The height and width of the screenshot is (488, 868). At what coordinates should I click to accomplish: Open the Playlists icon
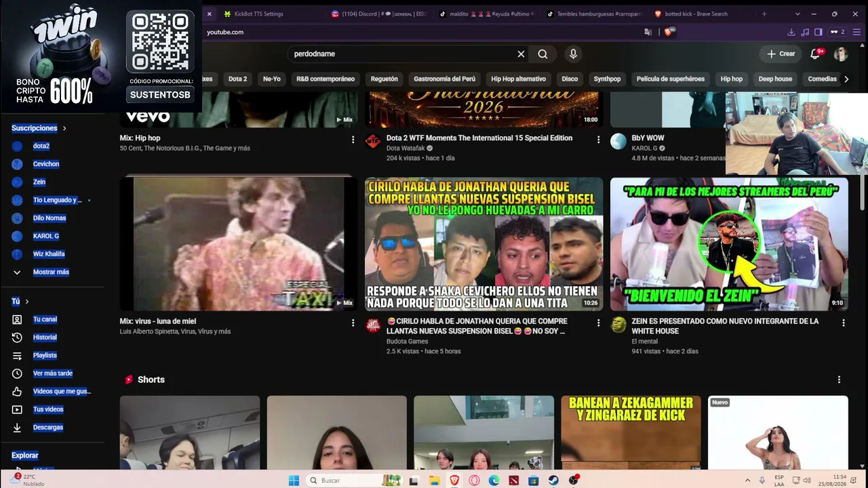coord(17,355)
